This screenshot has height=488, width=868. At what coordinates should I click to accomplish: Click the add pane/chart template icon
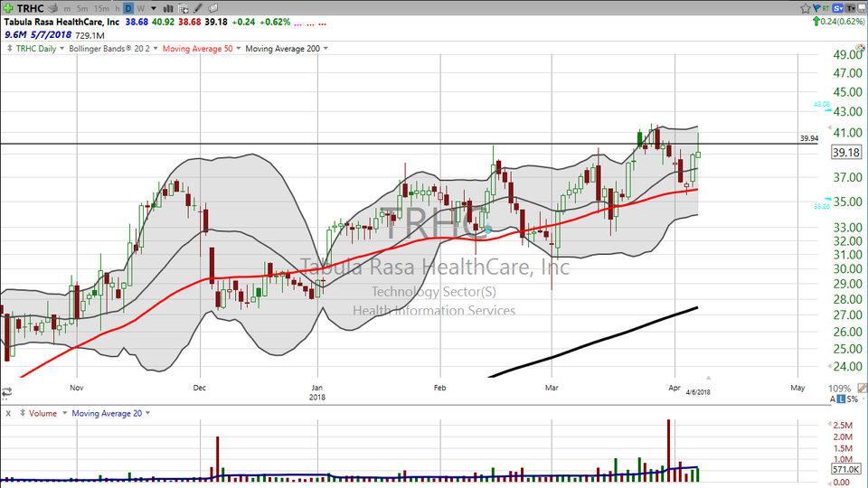184,8
